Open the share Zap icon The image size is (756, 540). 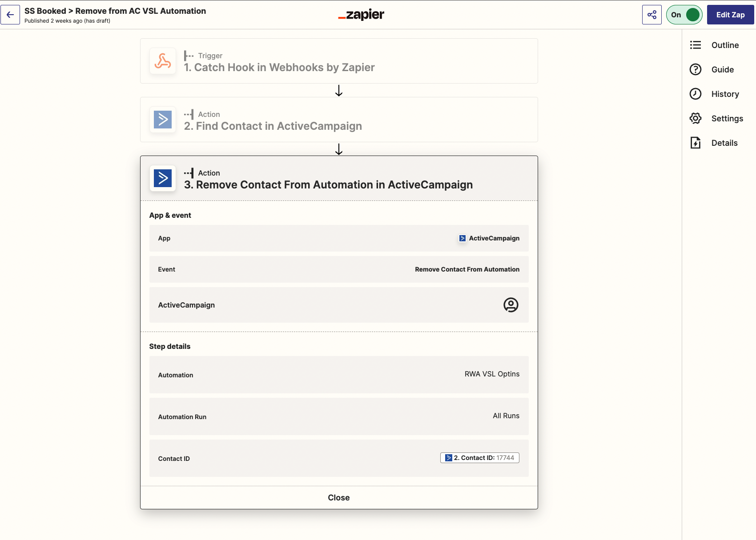652,15
